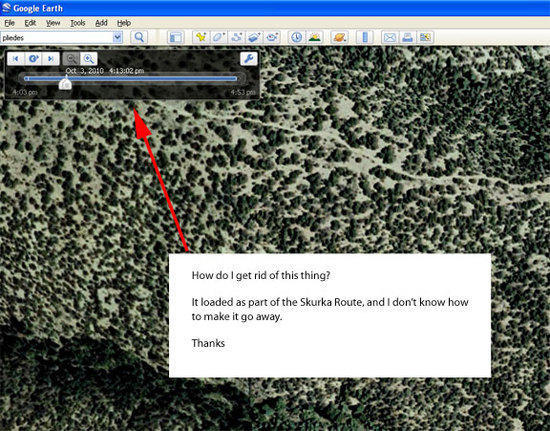Image resolution: width=550 pixels, height=431 pixels.
Task: Open the Edit menu
Action: point(30,23)
